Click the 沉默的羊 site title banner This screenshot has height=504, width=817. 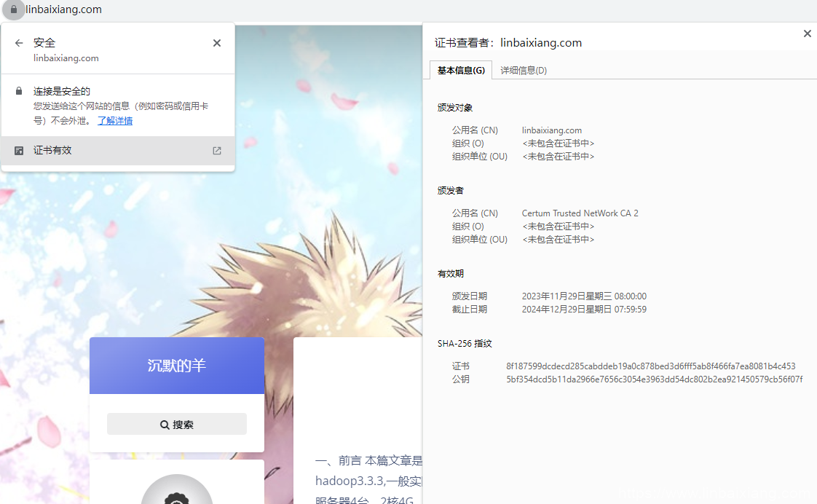[177, 366]
